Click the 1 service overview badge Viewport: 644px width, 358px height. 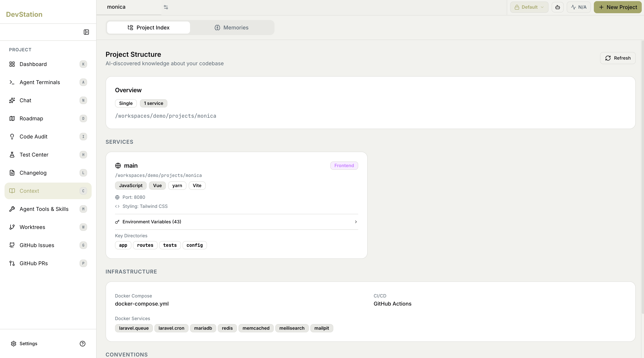click(x=153, y=103)
